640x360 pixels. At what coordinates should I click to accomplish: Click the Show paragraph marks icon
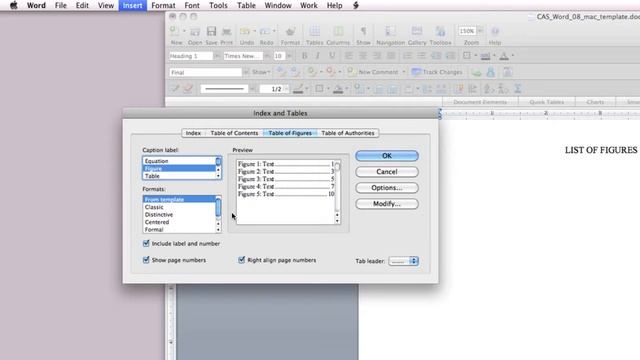(x=363, y=31)
